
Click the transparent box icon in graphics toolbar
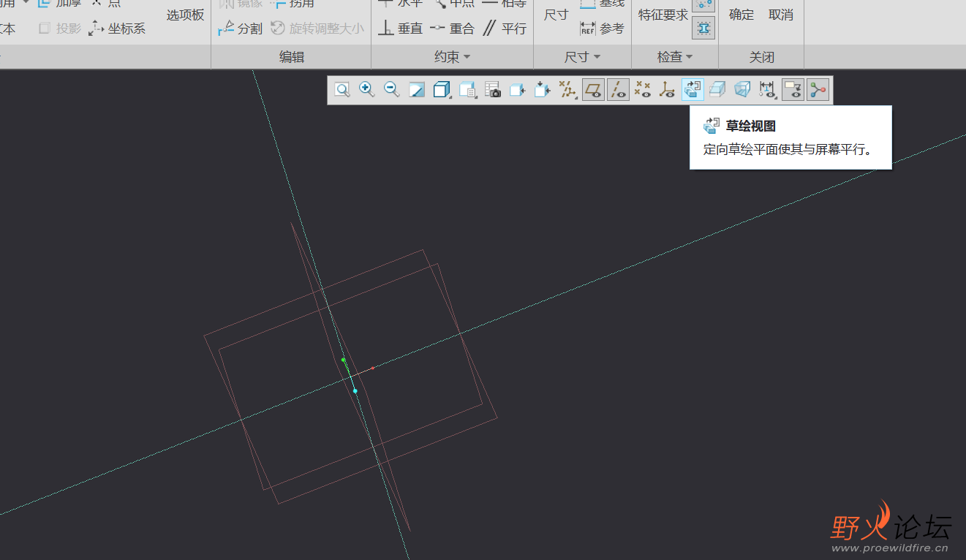[x=742, y=90]
